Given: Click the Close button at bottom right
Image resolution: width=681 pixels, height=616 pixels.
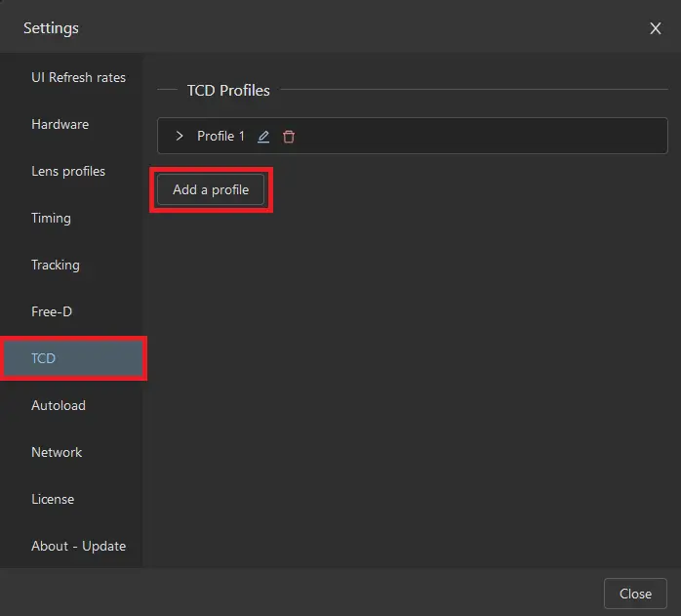Looking at the screenshot, I should pos(635,594).
